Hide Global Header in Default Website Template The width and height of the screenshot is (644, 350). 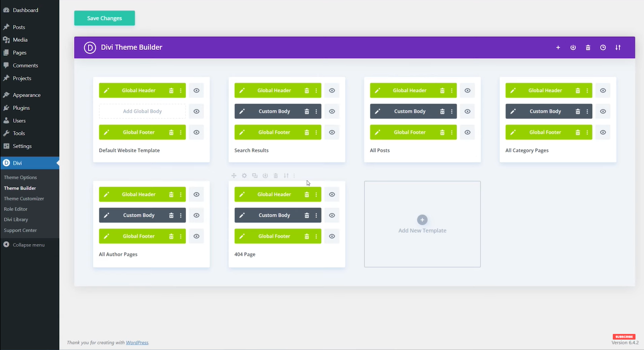tap(196, 91)
